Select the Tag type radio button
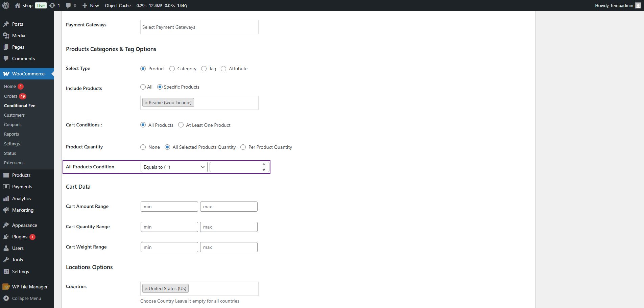The width and height of the screenshot is (644, 308). coord(204,69)
